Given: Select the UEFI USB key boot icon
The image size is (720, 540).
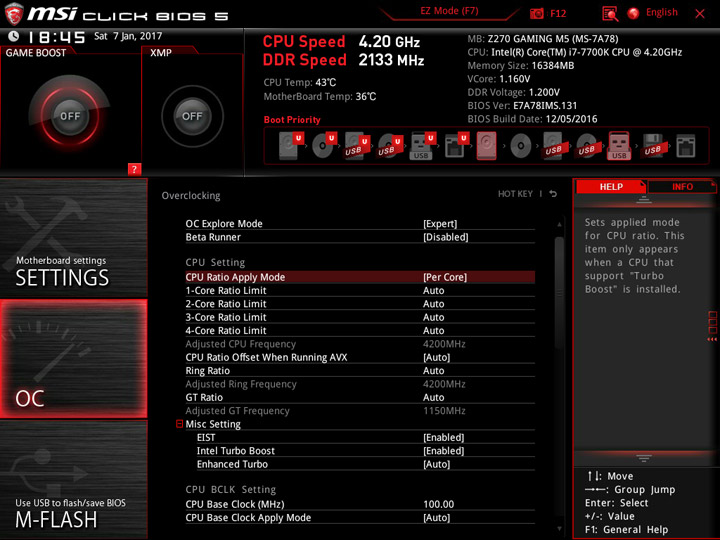Looking at the screenshot, I should pos(422,146).
